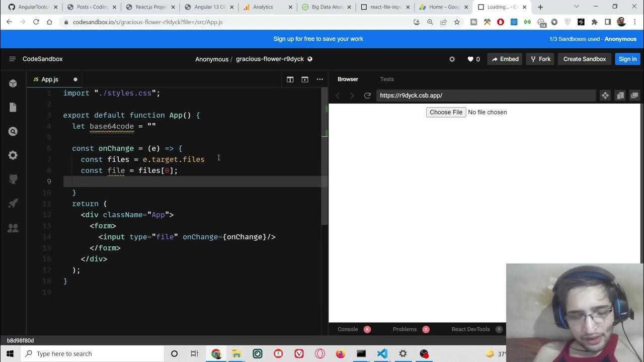Screen dimensions: 644x362
Task: Open the Explorer file icon in sidebar
Action: pyautogui.click(x=13, y=107)
